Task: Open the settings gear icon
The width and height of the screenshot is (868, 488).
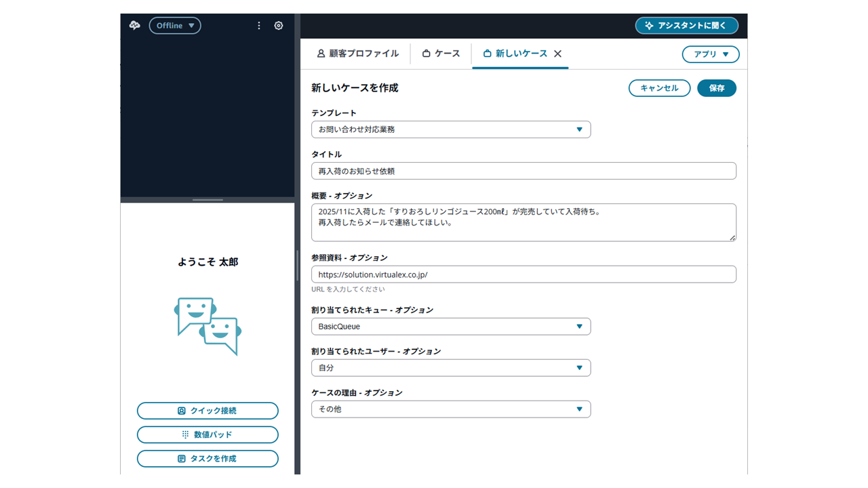Action: pyautogui.click(x=279, y=26)
